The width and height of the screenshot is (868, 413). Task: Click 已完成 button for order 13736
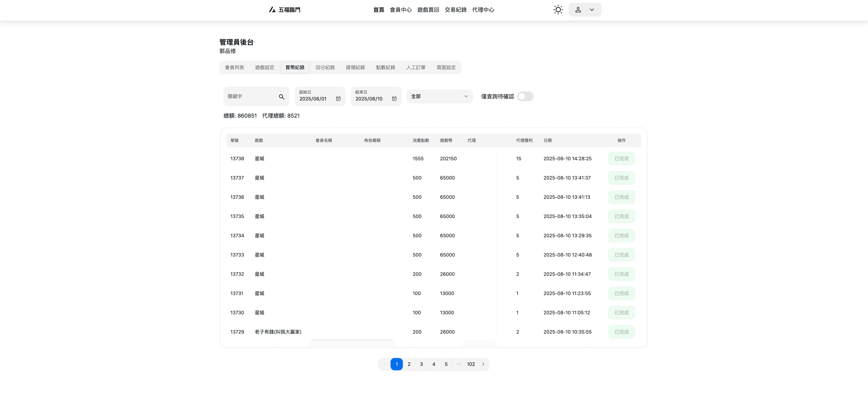pos(621,197)
